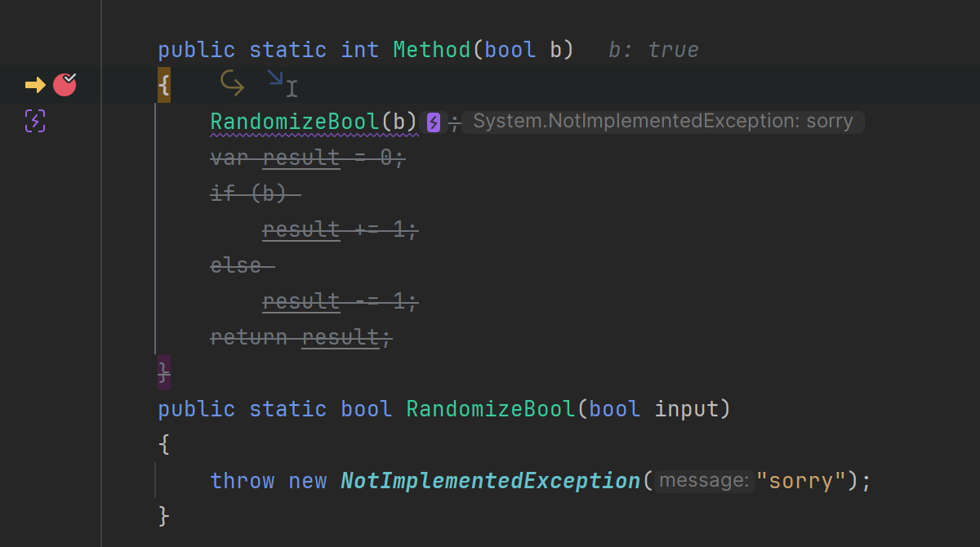Screen dimensions: 980x547
Task: Click the purple lightning exception badge after RandomizeBool(b)
Action: point(434,122)
